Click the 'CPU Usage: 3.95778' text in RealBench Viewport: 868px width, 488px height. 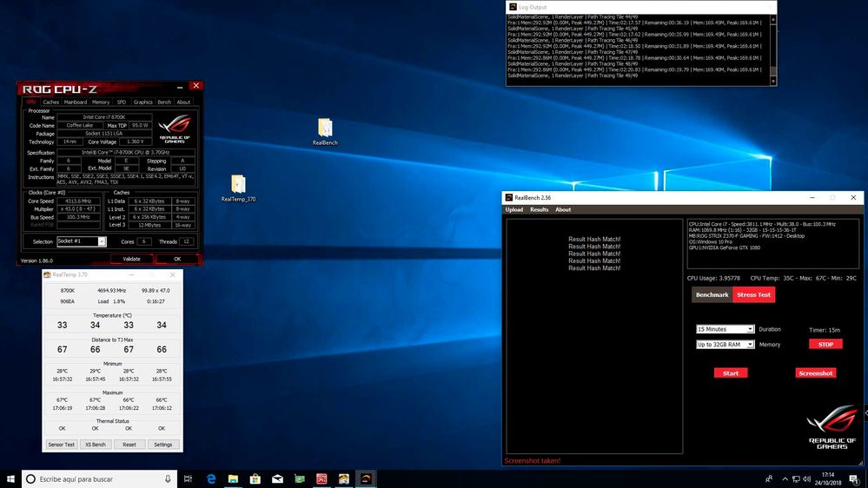[713, 279]
